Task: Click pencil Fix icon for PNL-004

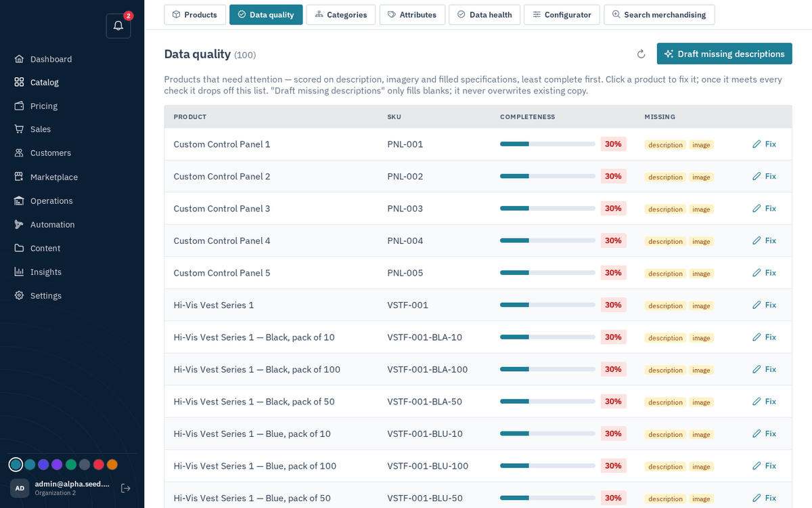Action: pyautogui.click(x=757, y=240)
